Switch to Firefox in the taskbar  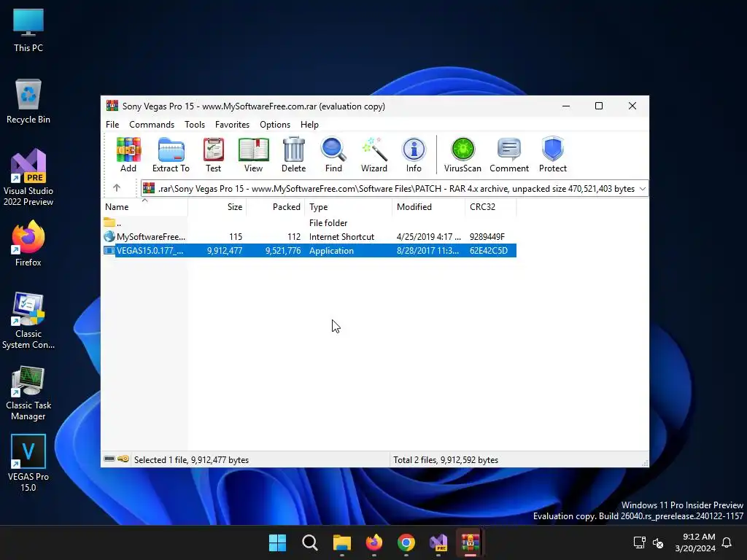coord(374,542)
